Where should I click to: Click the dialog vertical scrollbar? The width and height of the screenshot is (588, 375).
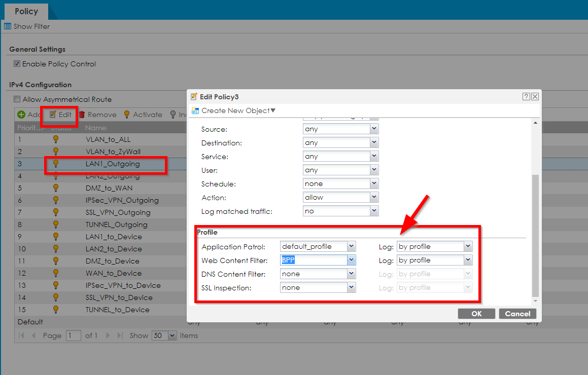pos(536,236)
